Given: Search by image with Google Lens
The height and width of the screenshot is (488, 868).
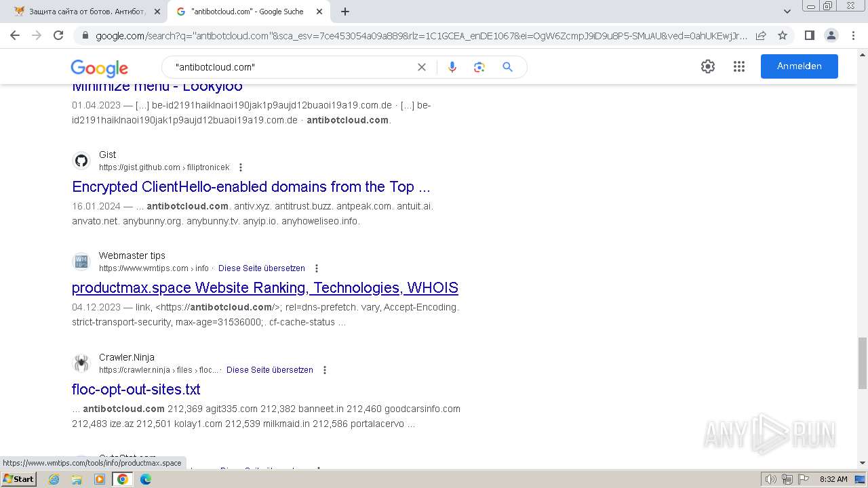Looking at the screenshot, I should pos(479,67).
